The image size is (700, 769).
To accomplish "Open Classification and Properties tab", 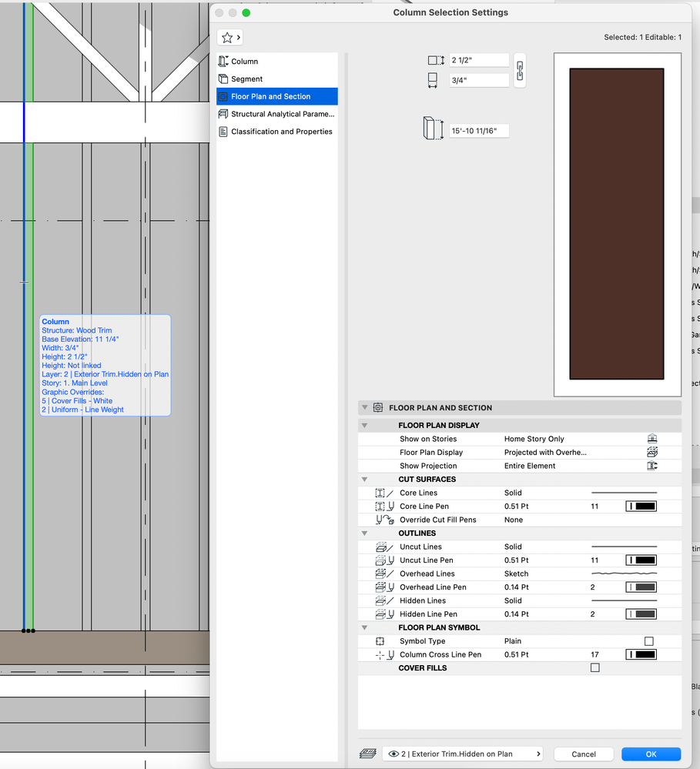I will click(281, 132).
